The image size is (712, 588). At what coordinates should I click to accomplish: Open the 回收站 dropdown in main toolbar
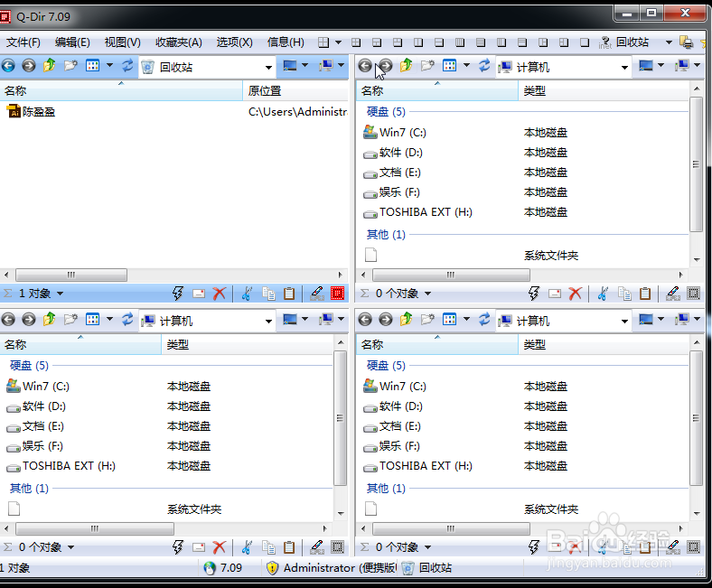pos(669,42)
